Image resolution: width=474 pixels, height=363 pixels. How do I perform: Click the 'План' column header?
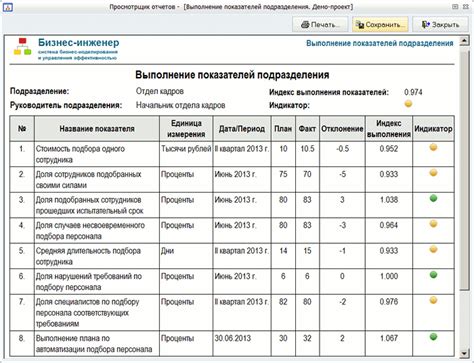tap(283, 128)
